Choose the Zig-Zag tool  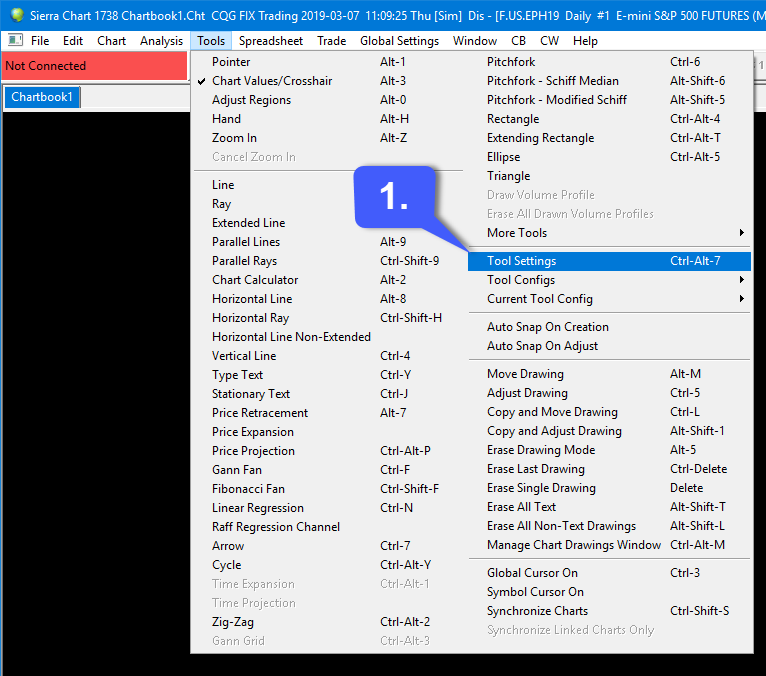(x=326, y=622)
